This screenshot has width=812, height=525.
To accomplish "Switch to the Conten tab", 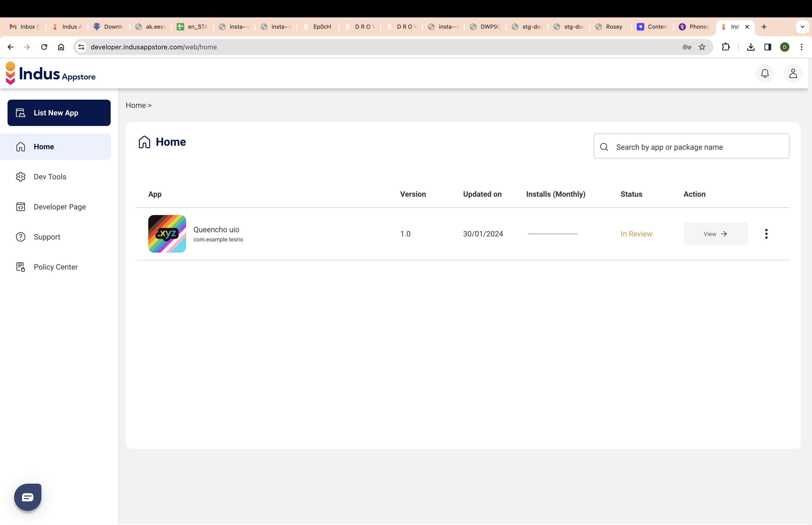I will pos(652,27).
